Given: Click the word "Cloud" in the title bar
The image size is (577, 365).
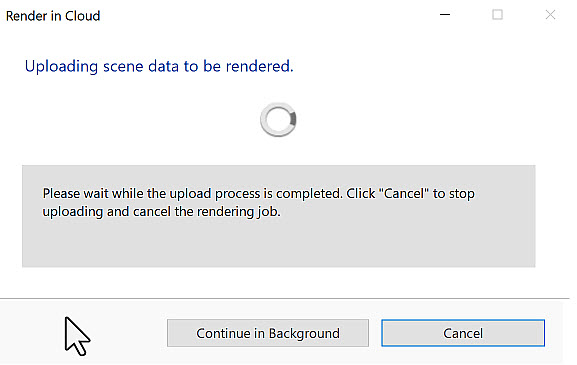Looking at the screenshot, I should click(x=82, y=16).
